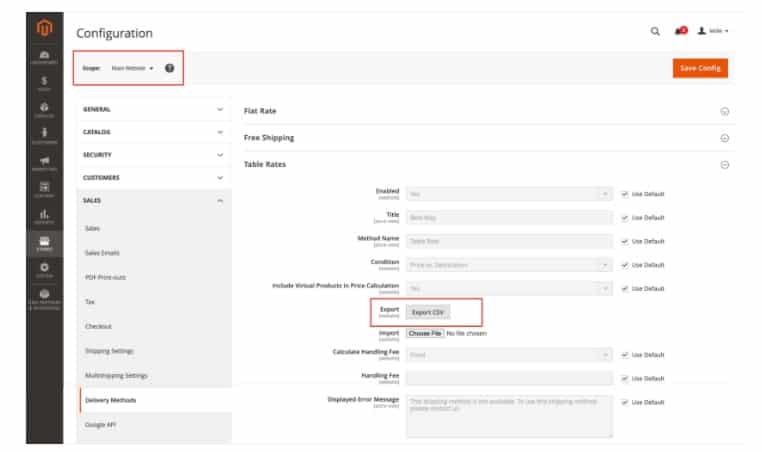
Task: Select PDF Print-outs menu item
Action: 105,277
